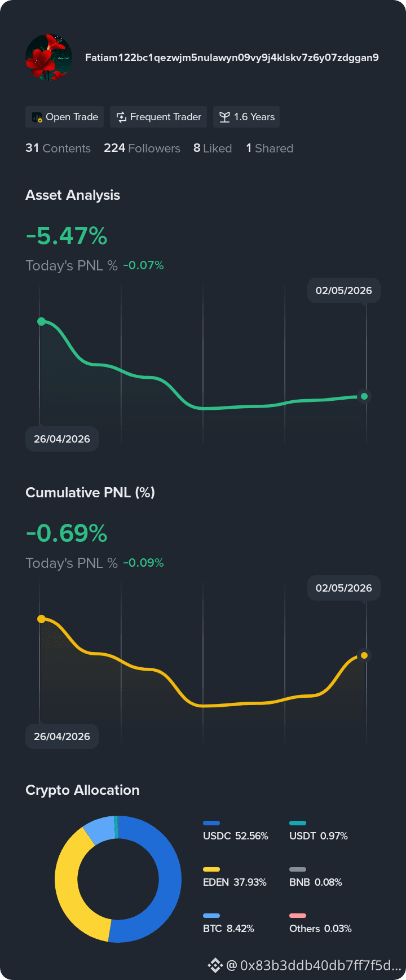This screenshot has height=980, width=406.
Task: Open the 0x83b3ddb40db7ff7f5d address link
Action: [321, 965]
